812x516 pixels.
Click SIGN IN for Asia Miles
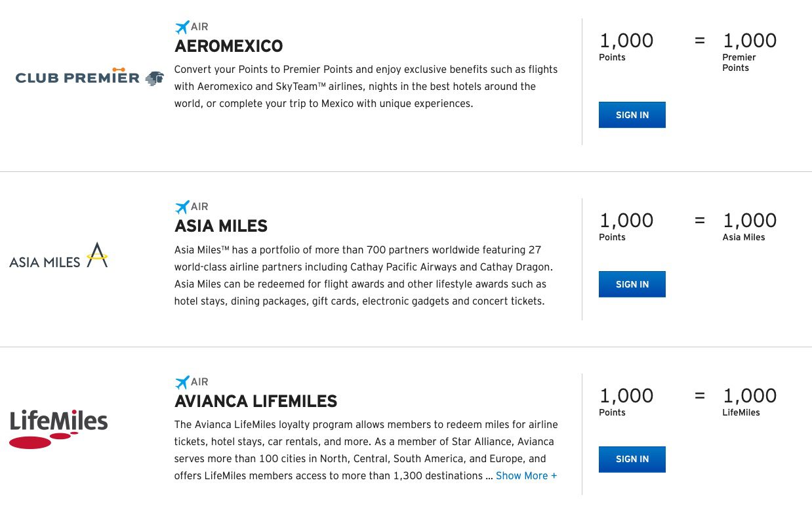632,284
